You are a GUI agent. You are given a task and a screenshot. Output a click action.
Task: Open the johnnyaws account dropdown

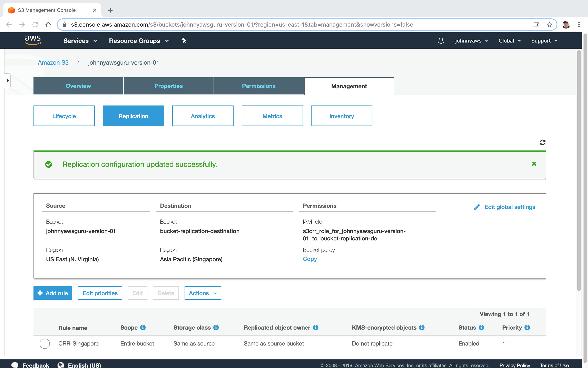click(471, 41)
